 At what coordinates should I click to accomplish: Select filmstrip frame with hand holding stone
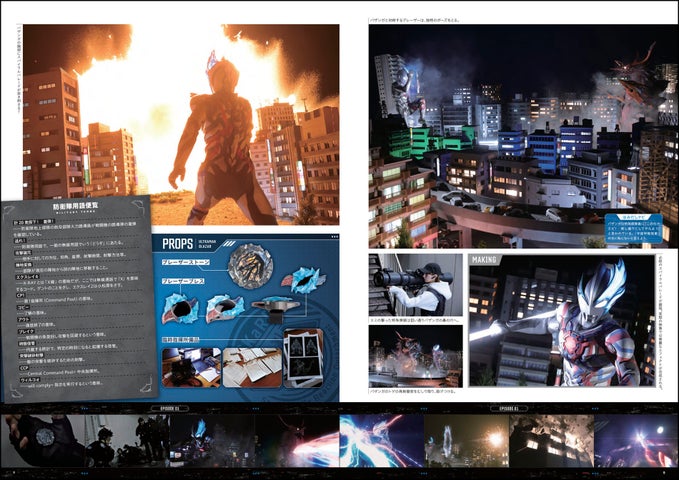(x=43, y=441)
